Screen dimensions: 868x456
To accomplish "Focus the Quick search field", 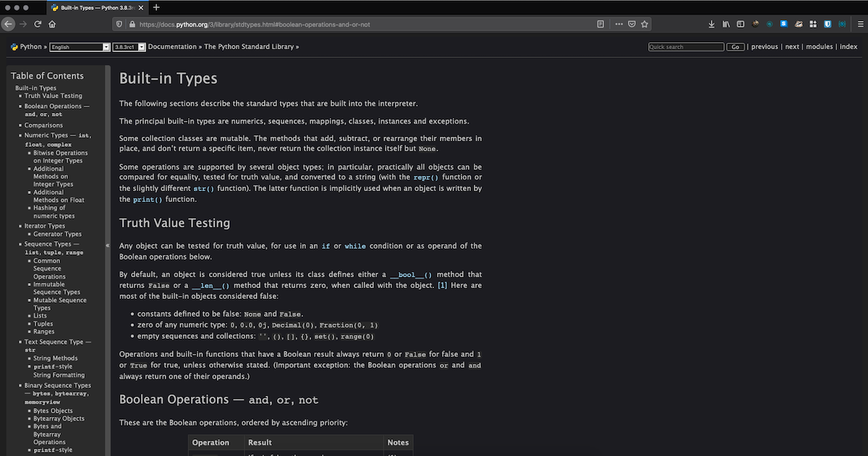I will 686,47.
